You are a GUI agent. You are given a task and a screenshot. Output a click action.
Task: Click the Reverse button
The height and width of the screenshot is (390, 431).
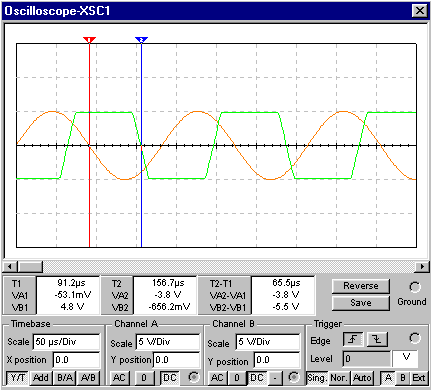pos(361,286)
